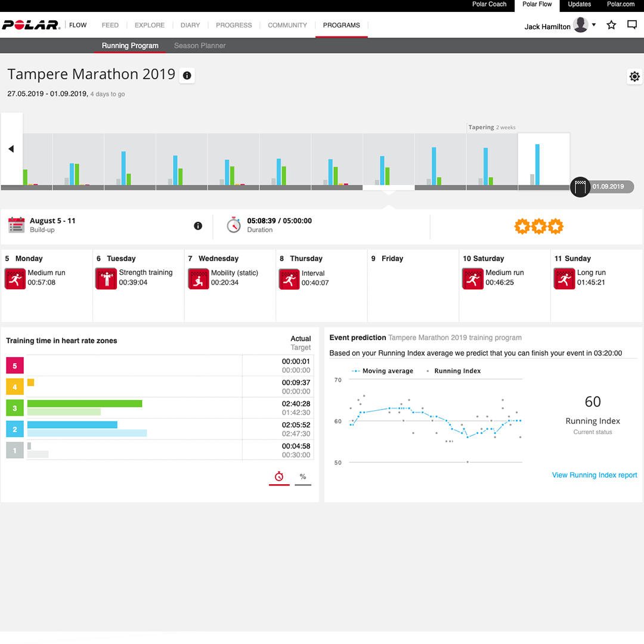Click the Duration stopwatch icon

(234, 225)
